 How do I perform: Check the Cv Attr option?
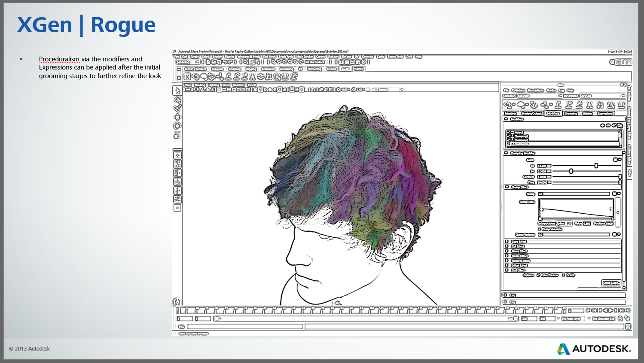[564, 275]
